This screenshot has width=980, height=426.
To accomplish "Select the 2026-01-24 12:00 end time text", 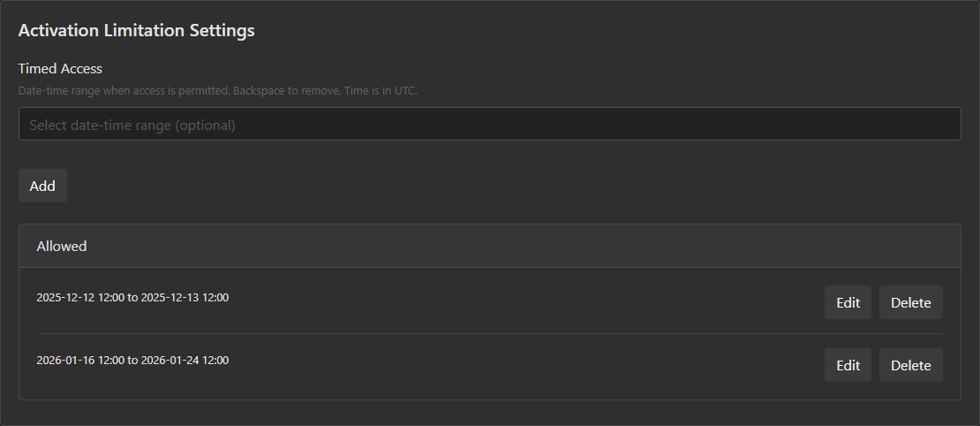I will pos(185,361).
